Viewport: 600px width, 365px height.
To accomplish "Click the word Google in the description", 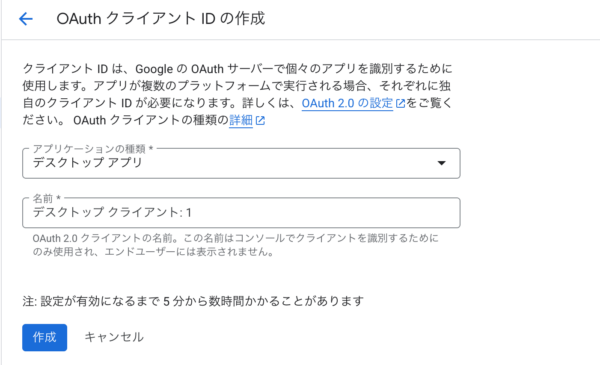I will pos(154,69).
